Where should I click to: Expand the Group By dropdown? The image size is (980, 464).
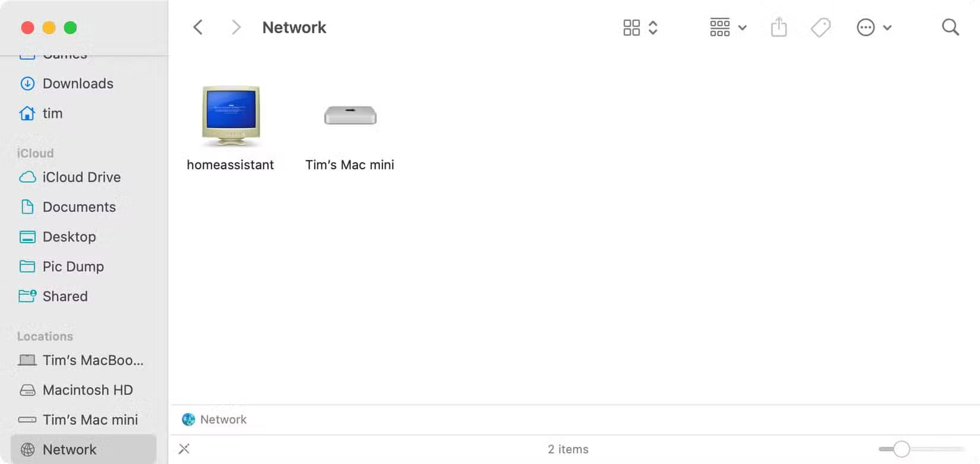[x=728, y=27]
